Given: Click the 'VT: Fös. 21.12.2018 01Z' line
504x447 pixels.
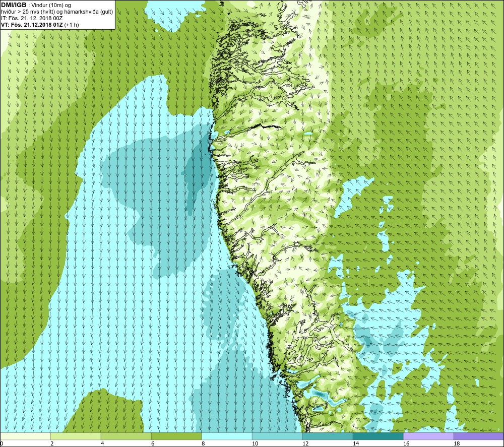Looking at the screenshot, I should click(32, 25).
